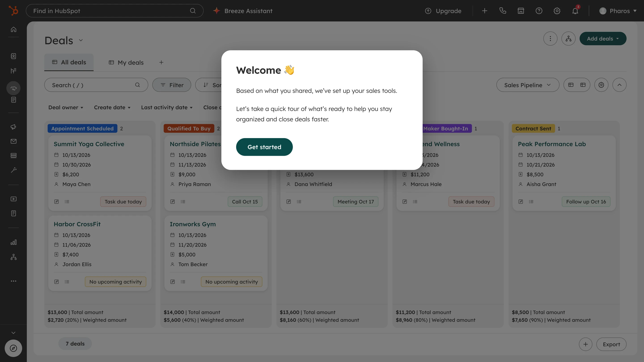Open the Peak Performance Lab deal
644x362 pixels.
[x=552, y=144]
